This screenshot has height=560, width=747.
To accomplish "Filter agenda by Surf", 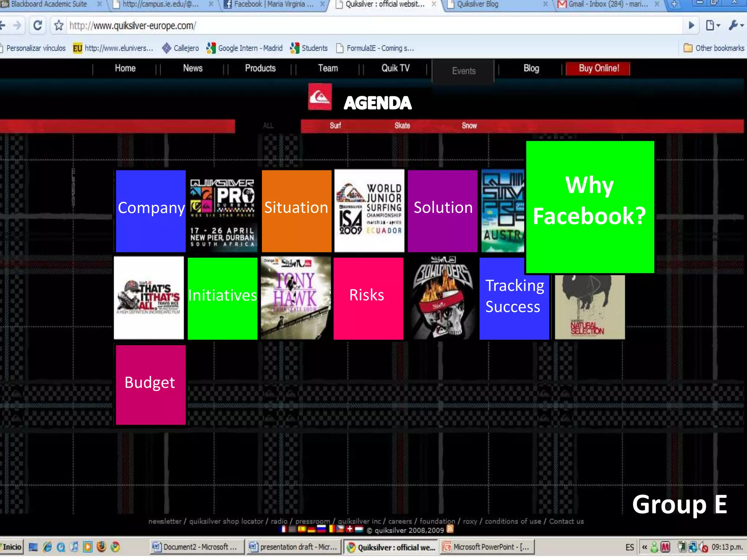I will tap(335, 126).
